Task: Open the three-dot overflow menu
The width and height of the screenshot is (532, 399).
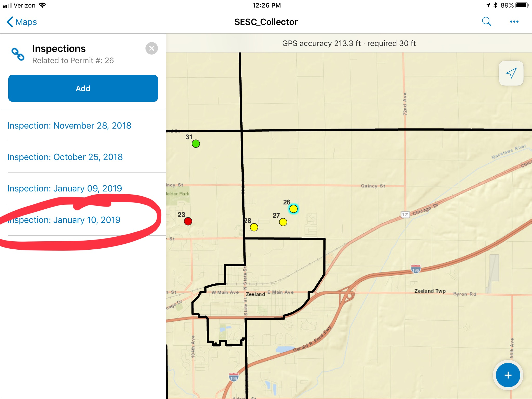Action: click(x=514, y=22)
